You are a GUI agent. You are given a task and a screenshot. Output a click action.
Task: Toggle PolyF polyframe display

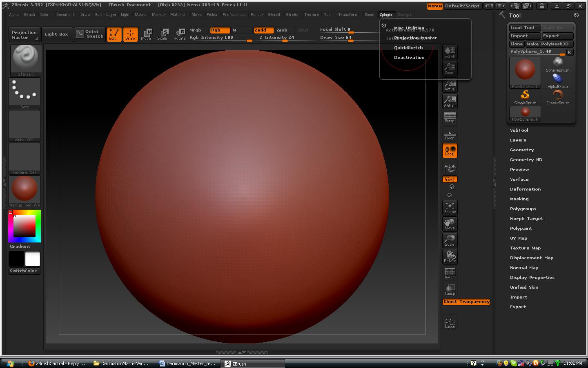(450, 273)
